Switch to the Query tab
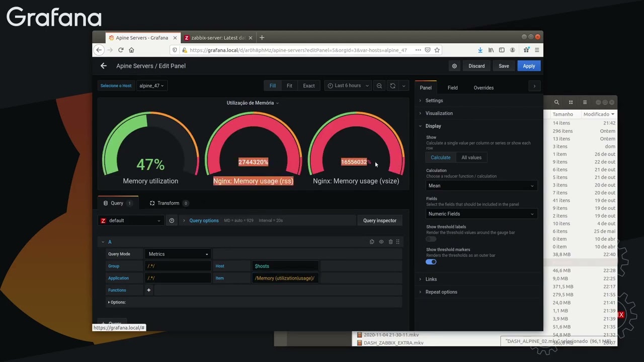Viewport: 644px width, 362px height. 118,203
